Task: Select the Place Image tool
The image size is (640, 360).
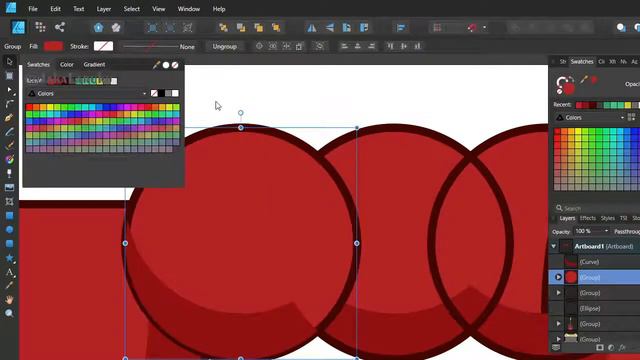Action: pyautogui.click(x=9, y=187)
